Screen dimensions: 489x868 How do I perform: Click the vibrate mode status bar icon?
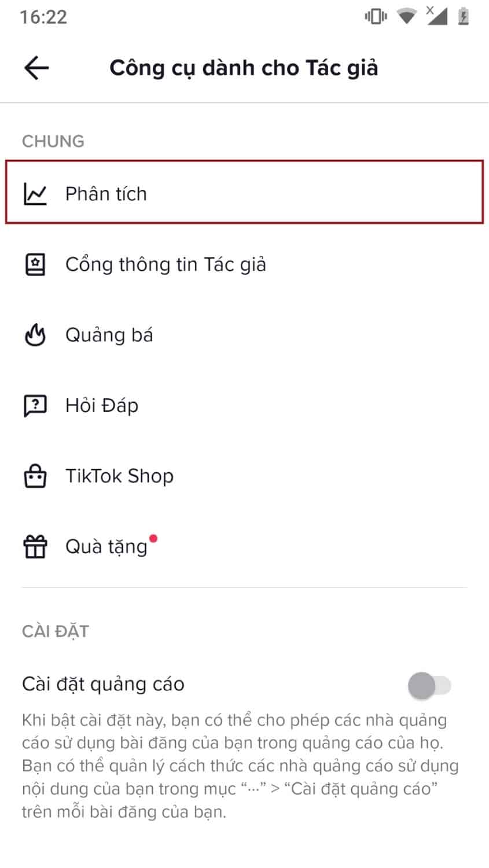pos(375,17)
